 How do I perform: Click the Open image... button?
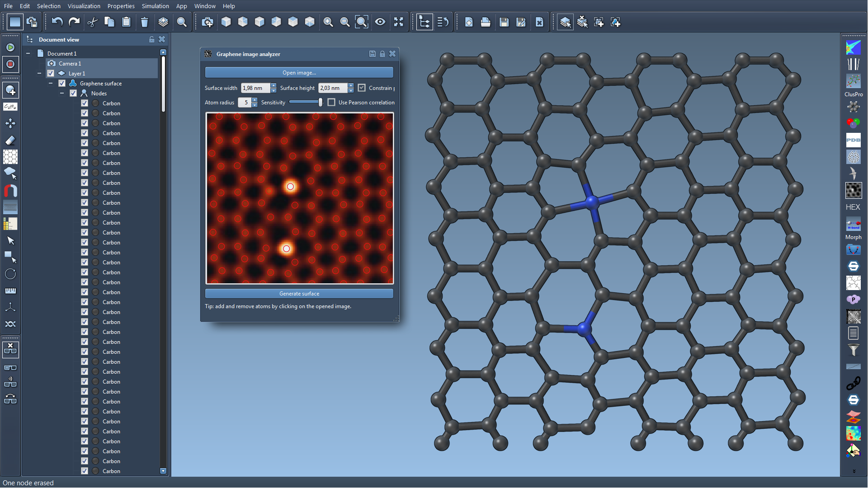tap(299, 73)
